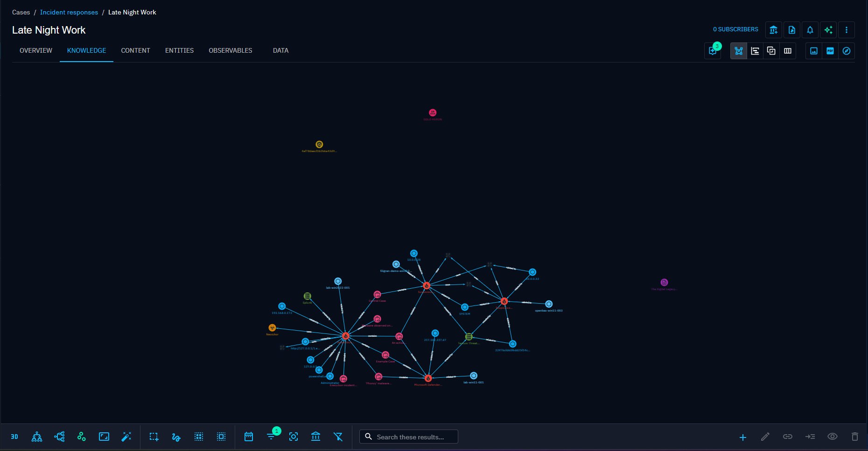The height and width of the screenshot is (451, 868).
Task: Select the rectangle selection tool
Action: [154, 437]
